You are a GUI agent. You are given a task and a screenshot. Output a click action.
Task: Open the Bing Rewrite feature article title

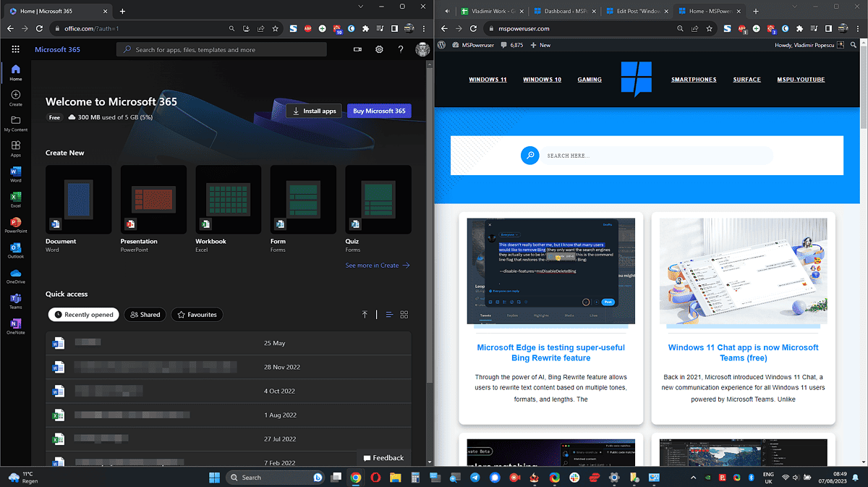551,352
